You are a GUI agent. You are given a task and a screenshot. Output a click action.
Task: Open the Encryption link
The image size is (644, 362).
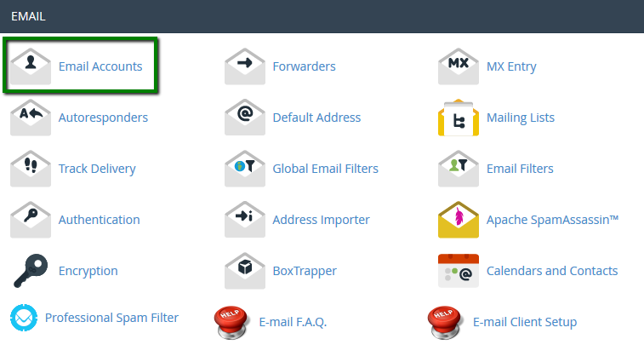88,271
